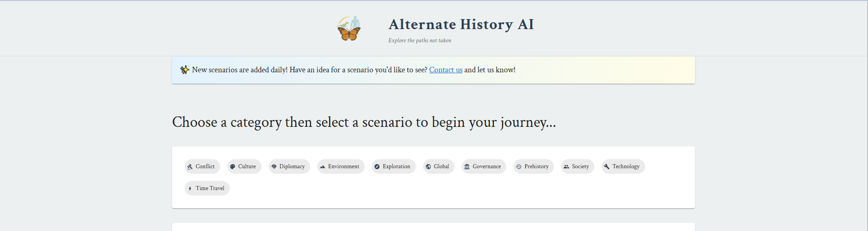
Task: Click the partially visible panel at the bottom
Action: pyautogui.click(x=433, y=227)
